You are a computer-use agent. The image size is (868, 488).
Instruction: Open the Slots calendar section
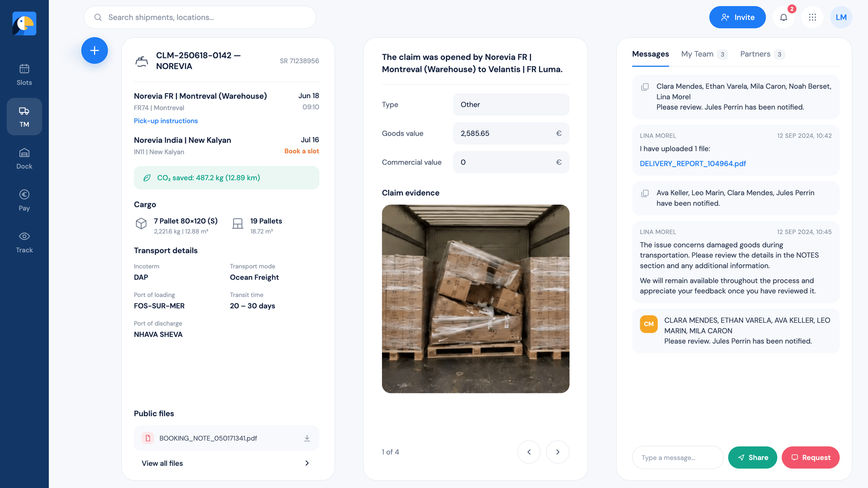[x=24, y=75]
